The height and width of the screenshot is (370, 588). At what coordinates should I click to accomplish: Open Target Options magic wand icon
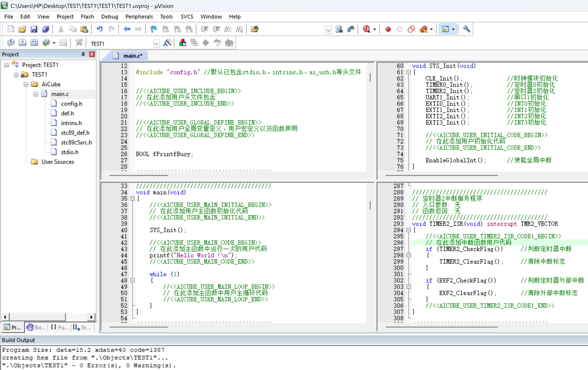point(167,43)
